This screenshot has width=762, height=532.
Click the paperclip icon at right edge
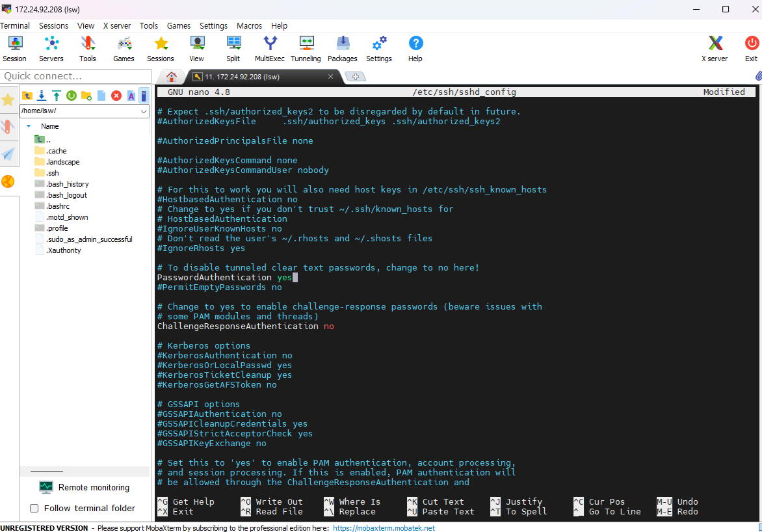758,76
